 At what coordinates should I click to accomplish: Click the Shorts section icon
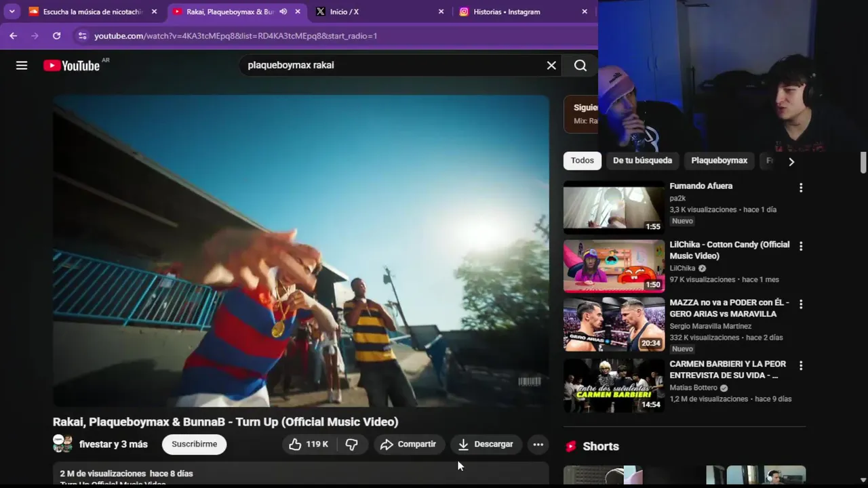570,446
